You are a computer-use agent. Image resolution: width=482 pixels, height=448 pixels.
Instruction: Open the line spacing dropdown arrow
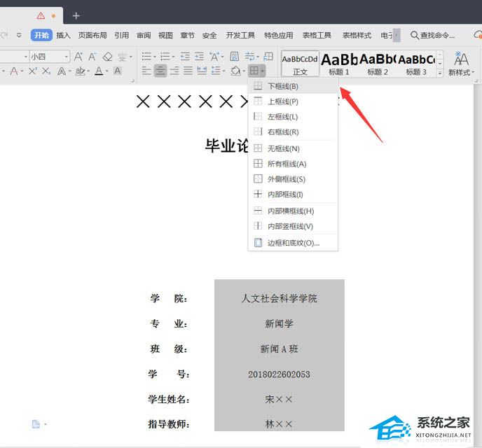[x=223, y=71]
